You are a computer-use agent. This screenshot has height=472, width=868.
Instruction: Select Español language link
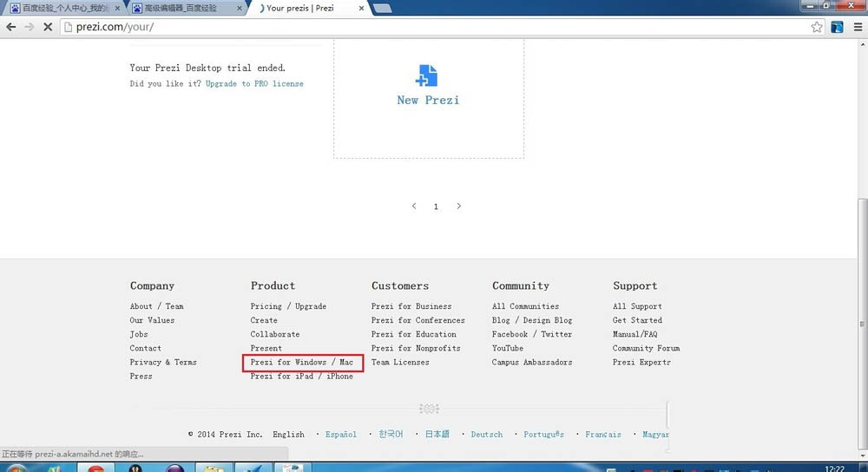pos(341,435)
